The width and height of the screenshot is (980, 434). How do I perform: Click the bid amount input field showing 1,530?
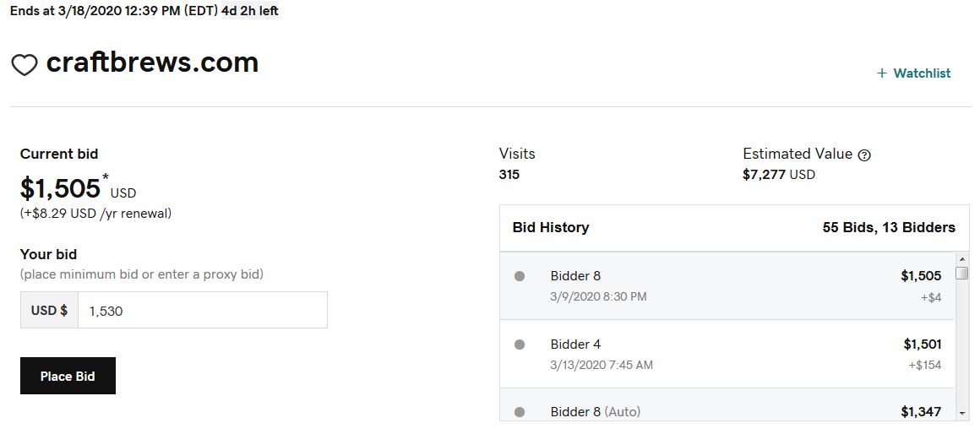pyautogui.click(x=202, y=310)
